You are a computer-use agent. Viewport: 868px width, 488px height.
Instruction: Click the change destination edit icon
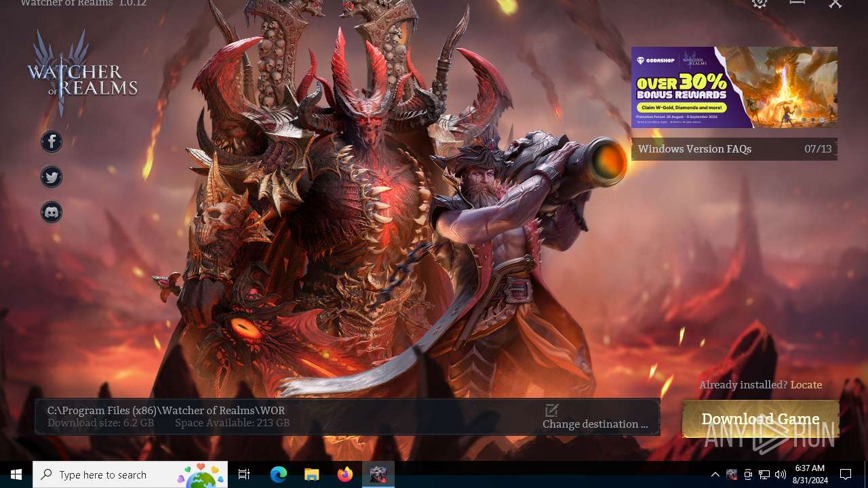coord(551,411)
